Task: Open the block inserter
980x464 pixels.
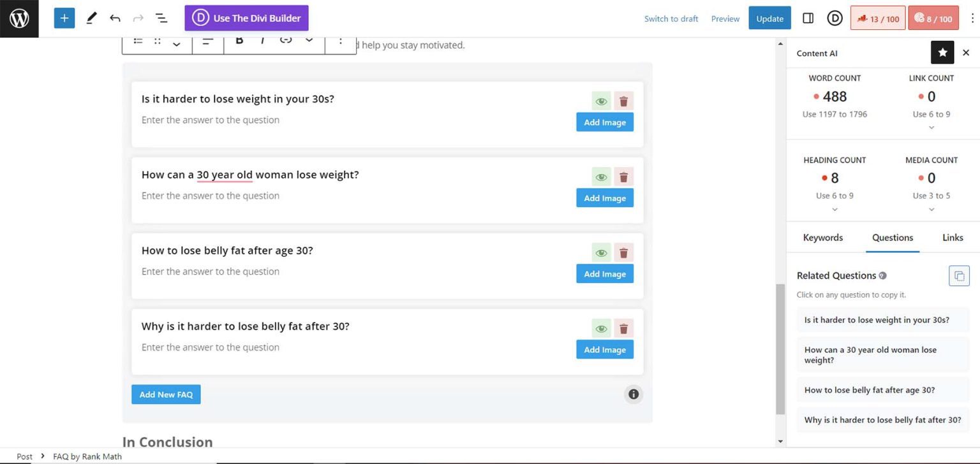Action: 64,18
